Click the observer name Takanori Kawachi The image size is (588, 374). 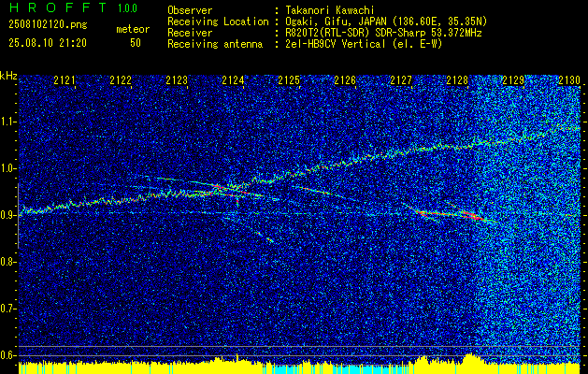pyautogui.click(x=330, y=10)
